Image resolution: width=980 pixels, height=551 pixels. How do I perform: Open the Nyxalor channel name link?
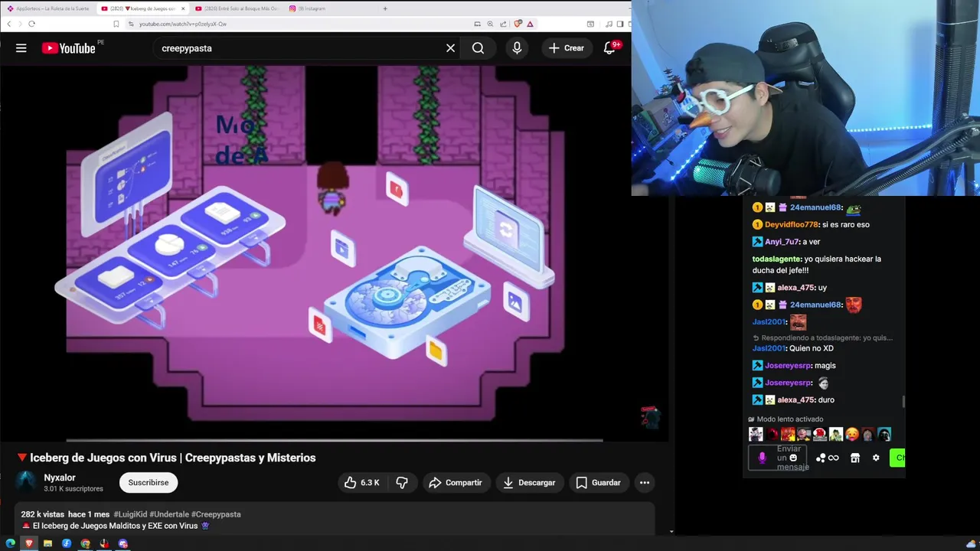tap(60, 478)
